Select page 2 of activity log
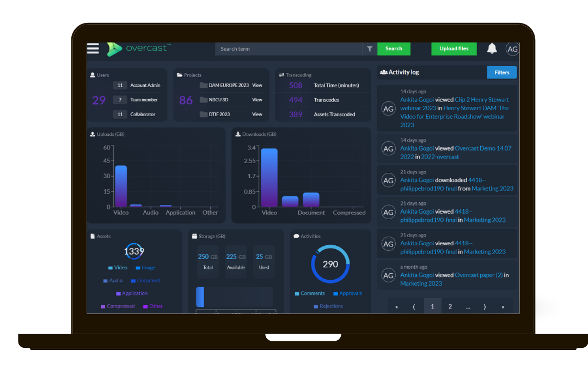The height and width of the screenshot is (368, 588). pyautogui.click(x=450, y=307)
